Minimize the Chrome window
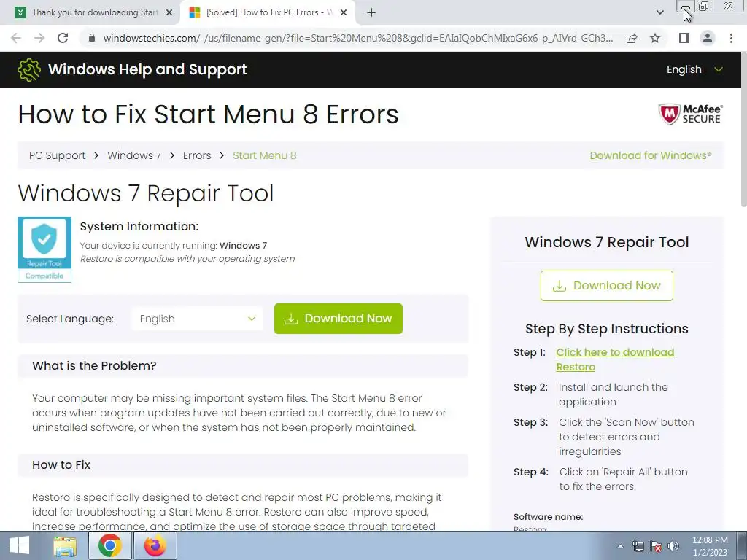The width and height of the screenshot is (747, 560). pyautogui.click(x=684, y=7)
